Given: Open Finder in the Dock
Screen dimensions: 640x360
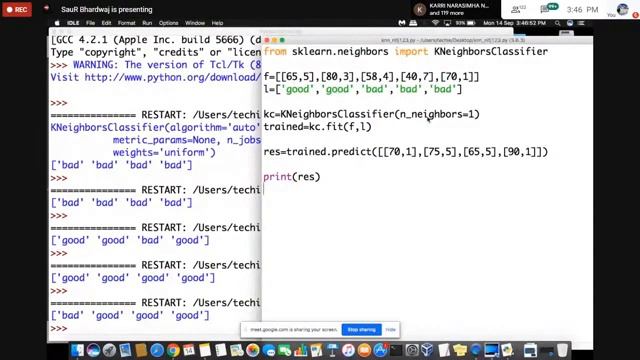Looking at the screenshot, I should (x=77, y=350).
